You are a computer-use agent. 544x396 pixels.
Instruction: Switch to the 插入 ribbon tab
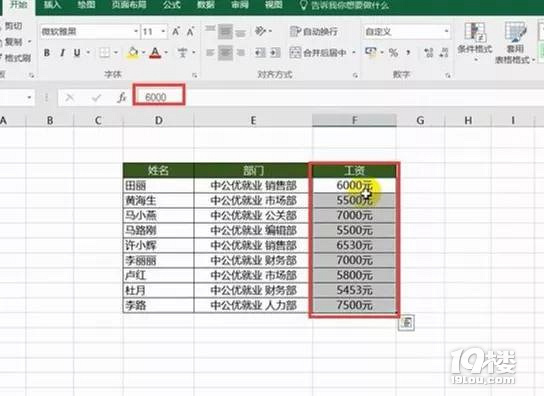point(52,5)
